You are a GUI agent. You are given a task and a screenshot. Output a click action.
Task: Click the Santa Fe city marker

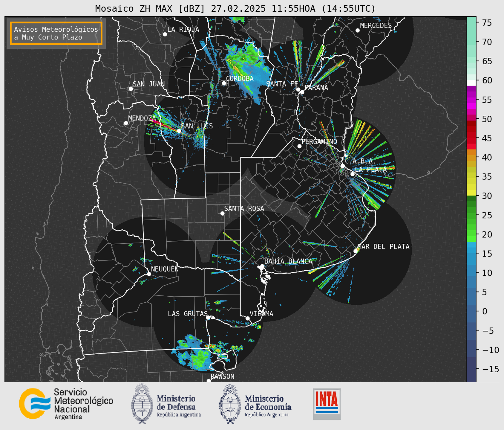[x=298, y=89]
